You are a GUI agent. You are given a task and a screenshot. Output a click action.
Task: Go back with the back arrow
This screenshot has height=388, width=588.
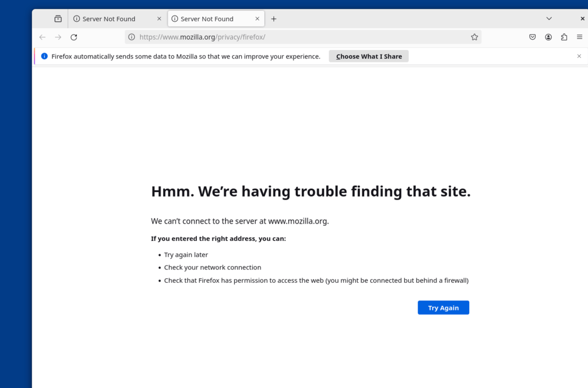pyautogui.click(x=42, y=37)
